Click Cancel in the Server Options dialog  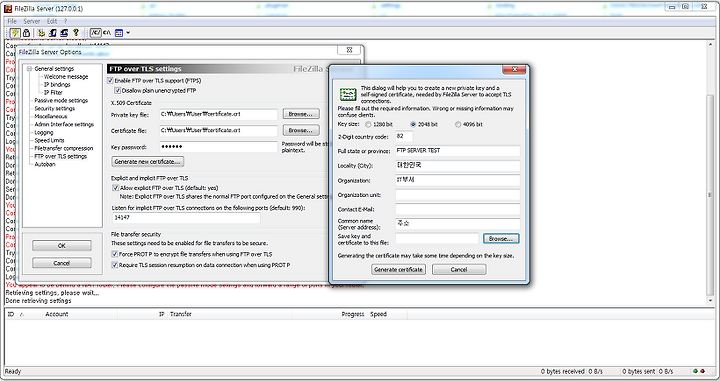(62, 263)
